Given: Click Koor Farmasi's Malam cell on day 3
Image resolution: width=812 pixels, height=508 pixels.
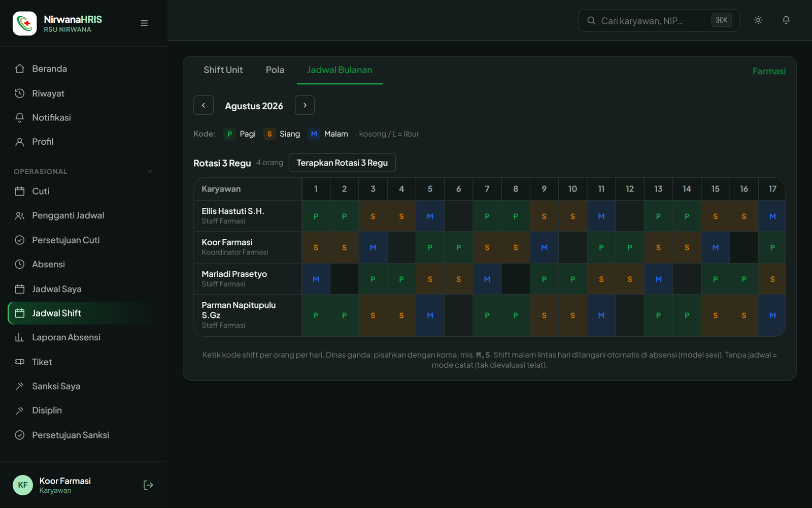Looking at the screenshot, I should pos(373,247).
